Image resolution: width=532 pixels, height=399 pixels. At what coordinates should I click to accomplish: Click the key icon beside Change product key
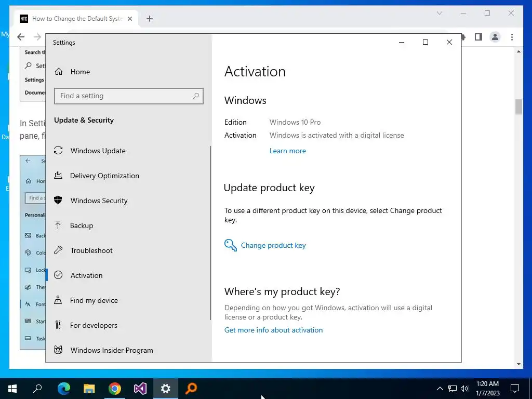point(230,245)
